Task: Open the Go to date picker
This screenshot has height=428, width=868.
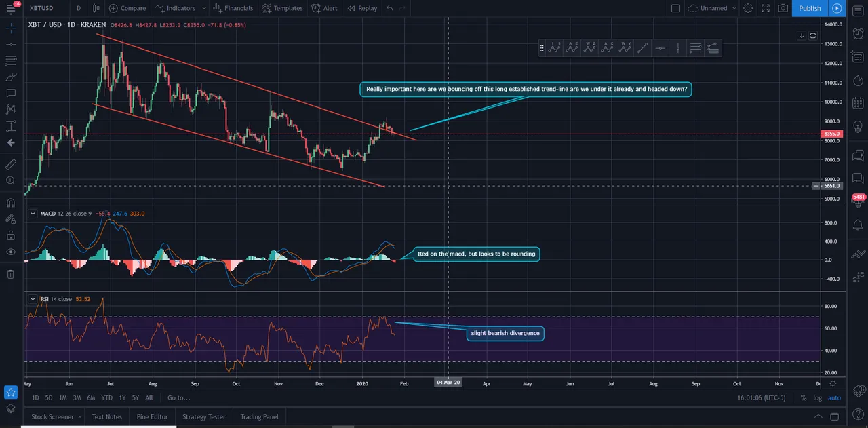Action: coord(178,397)
